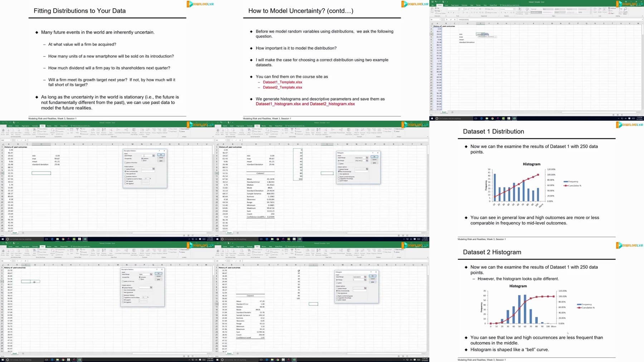Click range selector next to Histogram Bin Range, Dataset1
Viewport: 644px width, 362px height.
pyautogui.click(x=367, y=160)
